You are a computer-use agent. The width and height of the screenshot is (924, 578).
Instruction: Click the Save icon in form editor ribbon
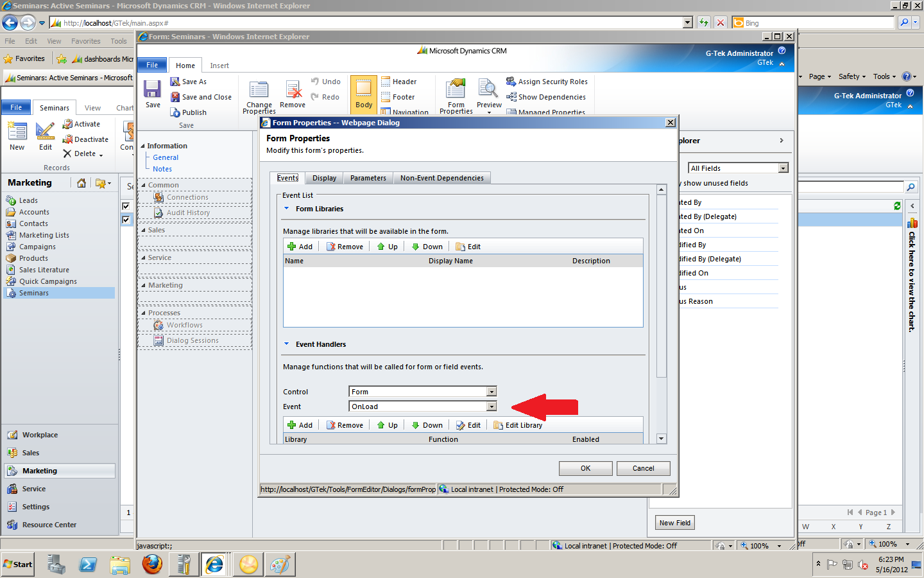pyautogui.click(x=153, y=94)
